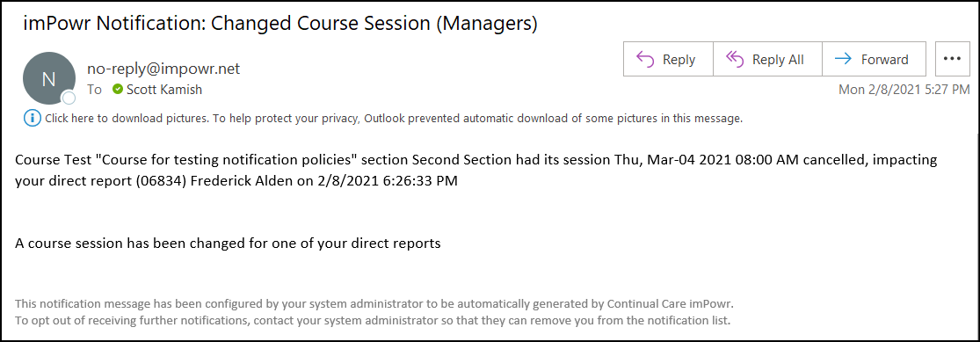980x342 pixels.
Task: Click the "To opt out" footer line
Action: (373, 321)
